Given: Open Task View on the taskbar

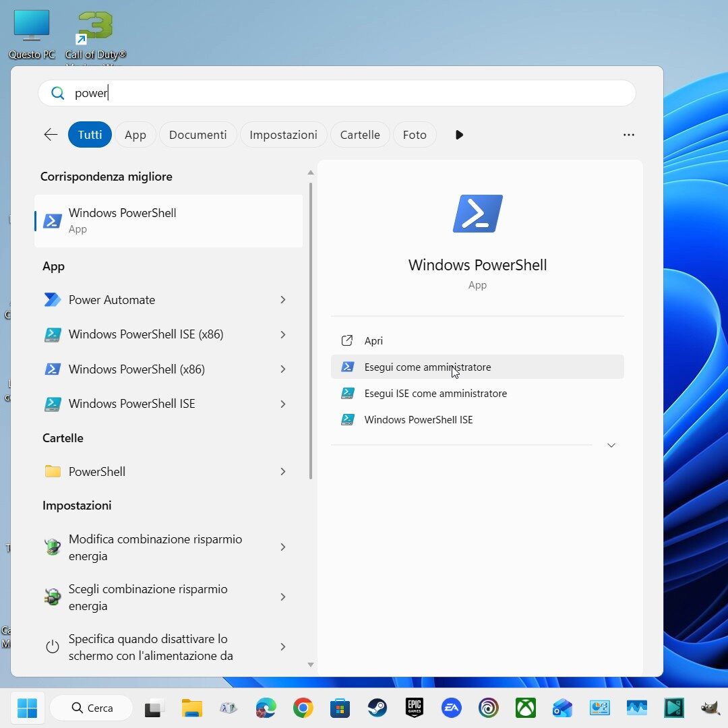Looking at the screenshot, I should (154, 708).
